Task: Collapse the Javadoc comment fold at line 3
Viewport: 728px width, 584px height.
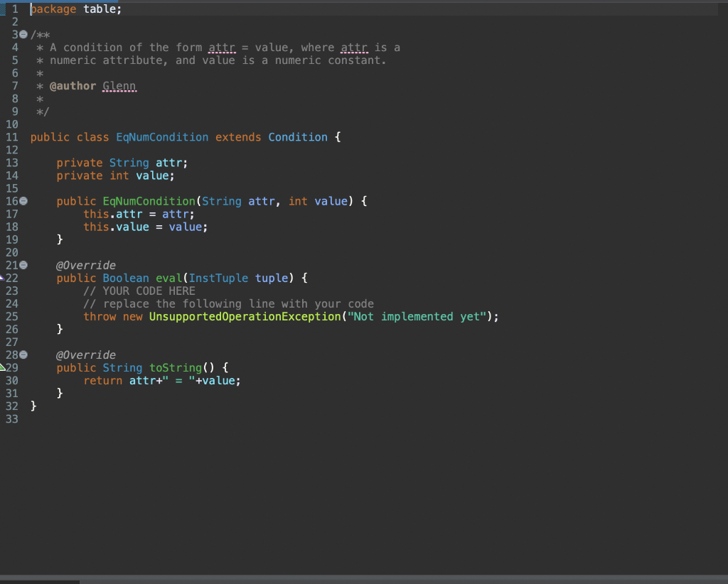Action: [23, 35]
